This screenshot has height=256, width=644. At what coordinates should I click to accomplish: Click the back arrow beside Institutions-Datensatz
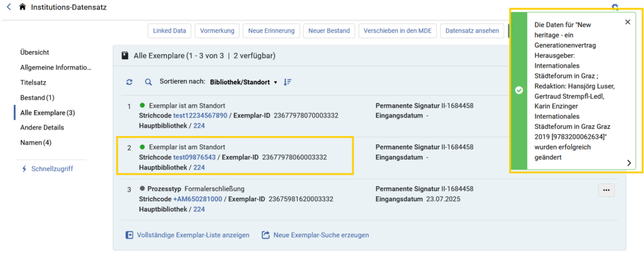pyautogui.click(x=9, y=7)
